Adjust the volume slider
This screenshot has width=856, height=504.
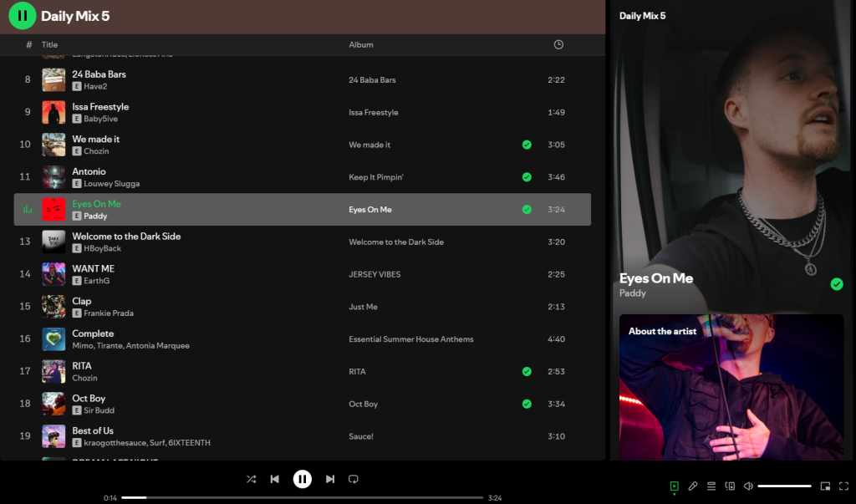(x=784, y=486)
